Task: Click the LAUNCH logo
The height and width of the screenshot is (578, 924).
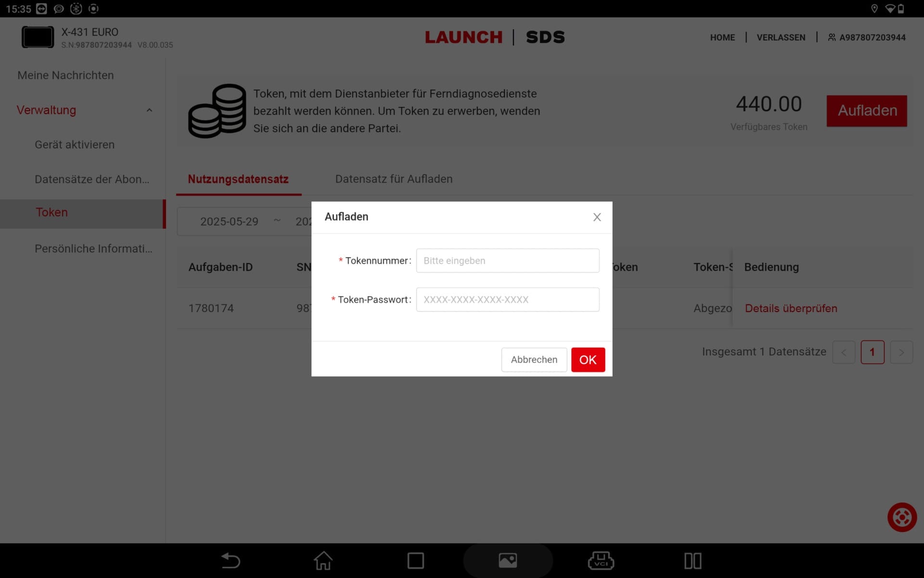Action: tap(463, 37)
